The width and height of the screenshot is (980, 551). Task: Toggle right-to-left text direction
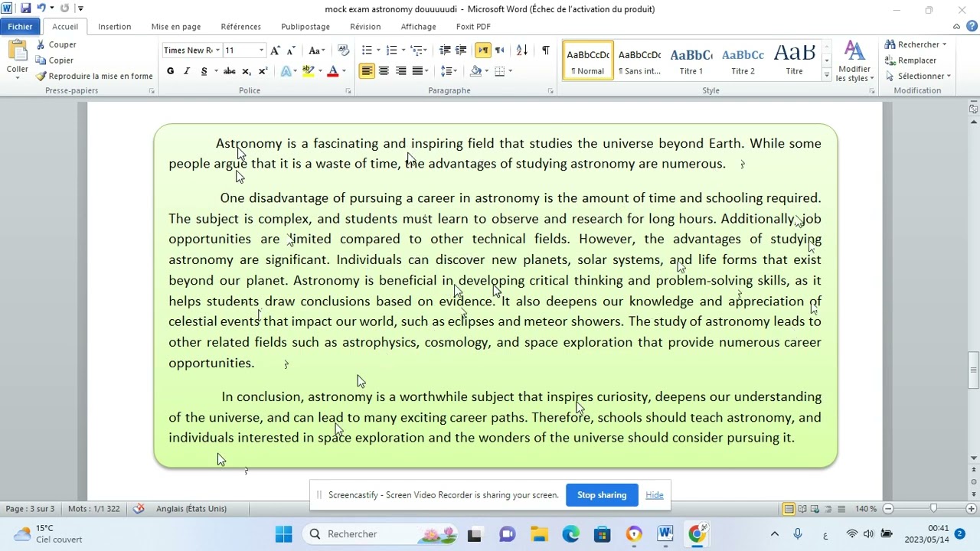(499, 51)
